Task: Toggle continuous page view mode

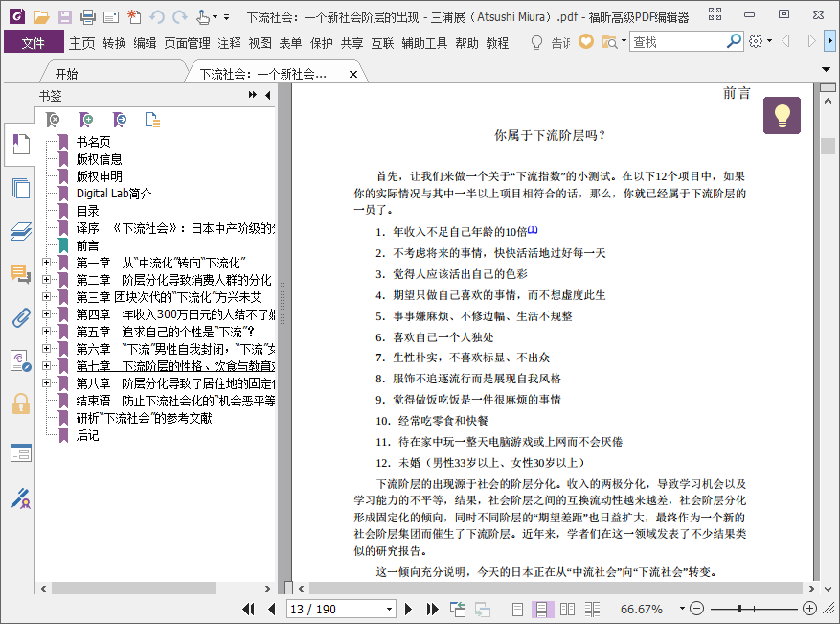Action: pos(541,609)
